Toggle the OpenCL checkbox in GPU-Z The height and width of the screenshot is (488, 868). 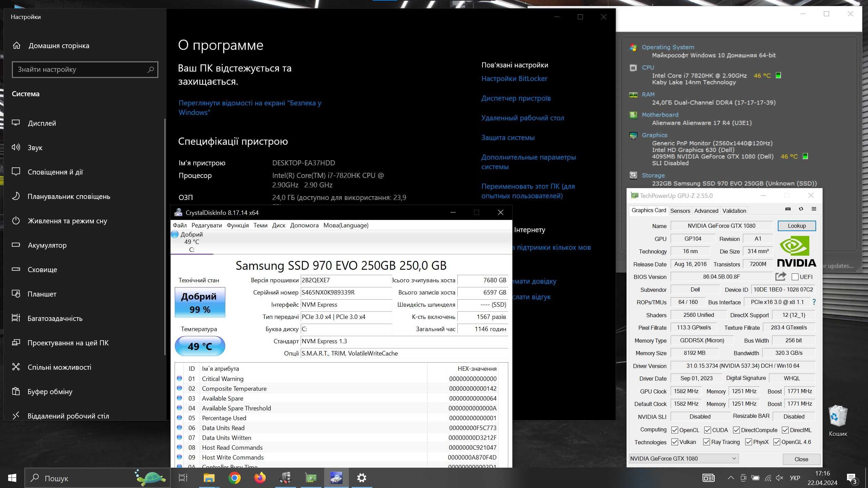[x=675, y=430]
